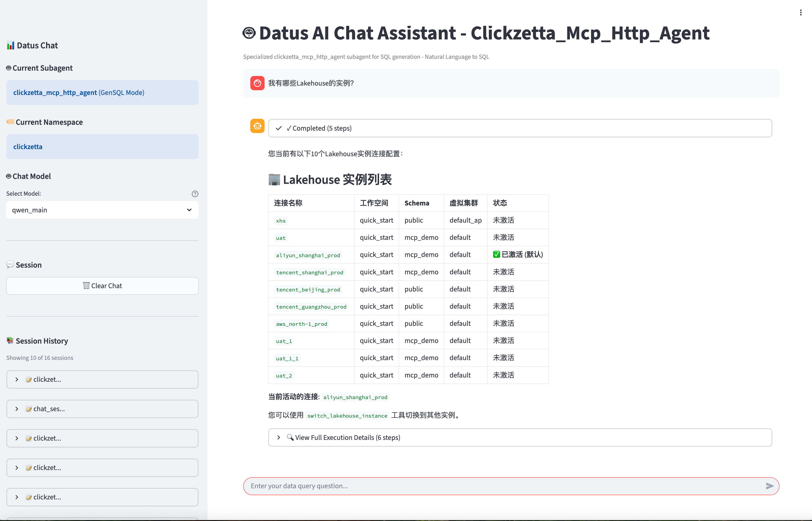Image resolution: width=812 pixels, height=521 pixels.
Task: Click the help icon next to Select Model
Action: tap(195, 194)
